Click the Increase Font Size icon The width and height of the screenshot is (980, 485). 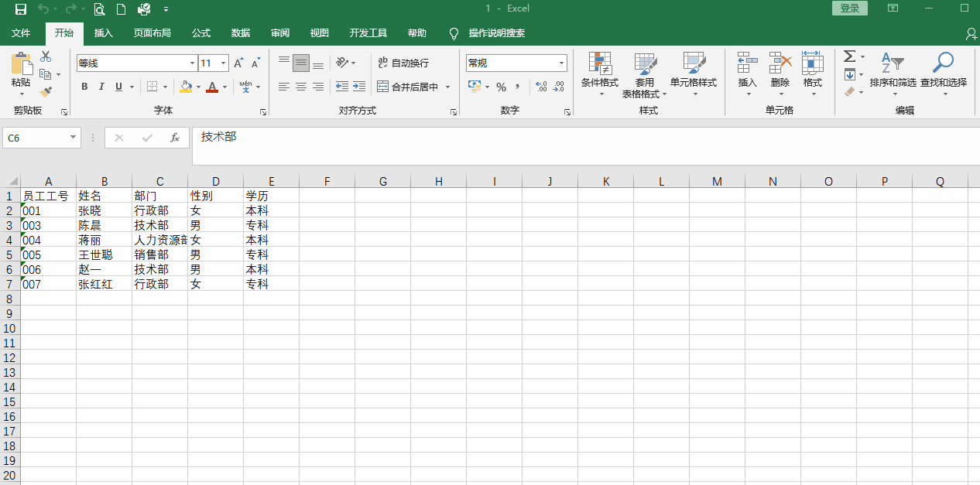(238, 63)
